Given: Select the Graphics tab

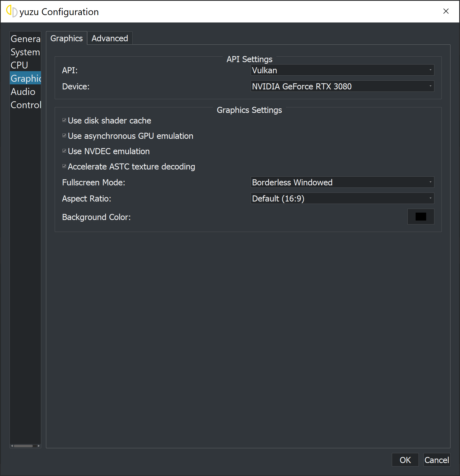Looking at the screenshot, I should (67, 38).
